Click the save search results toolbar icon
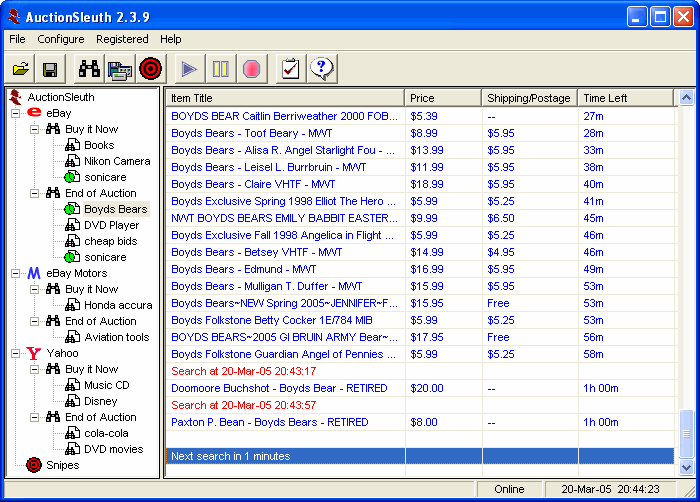 (x=120, y=69)
